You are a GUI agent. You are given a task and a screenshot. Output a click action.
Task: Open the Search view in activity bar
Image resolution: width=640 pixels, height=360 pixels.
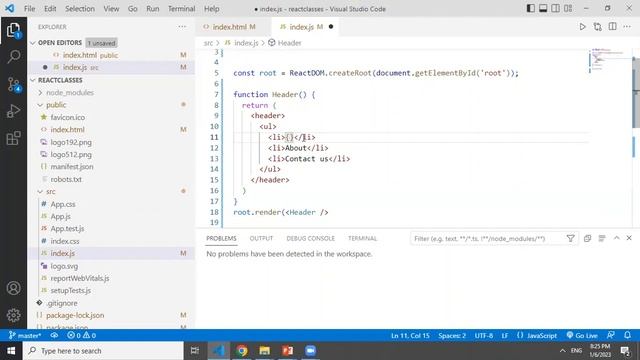[13, 56]
